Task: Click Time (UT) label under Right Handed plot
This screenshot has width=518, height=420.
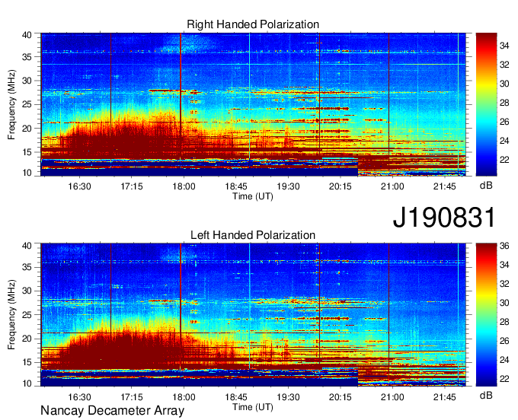Action: click(253, 196)
